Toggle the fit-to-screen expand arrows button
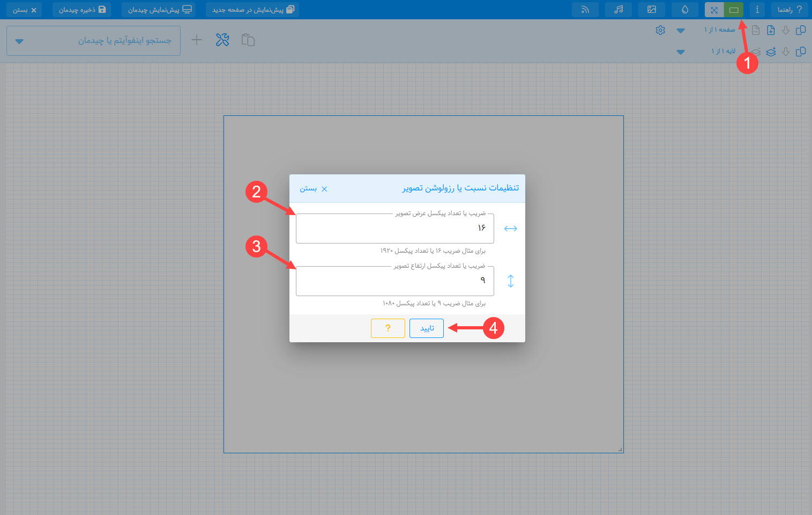Screen dimensions: 812x515 (714, 10)
